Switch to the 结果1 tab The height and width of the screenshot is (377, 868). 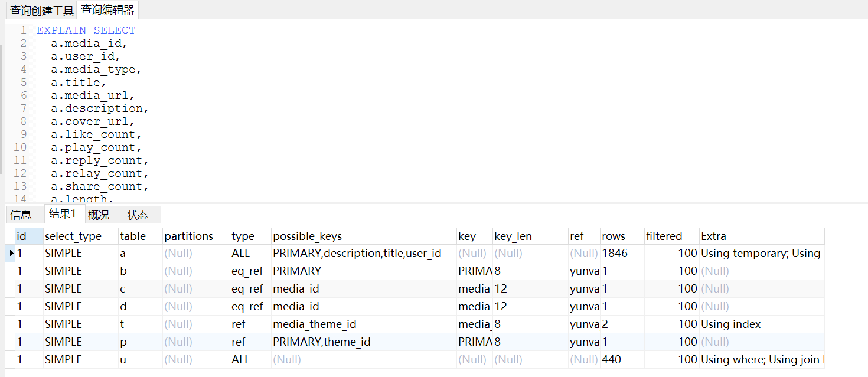tap(63, 214)
